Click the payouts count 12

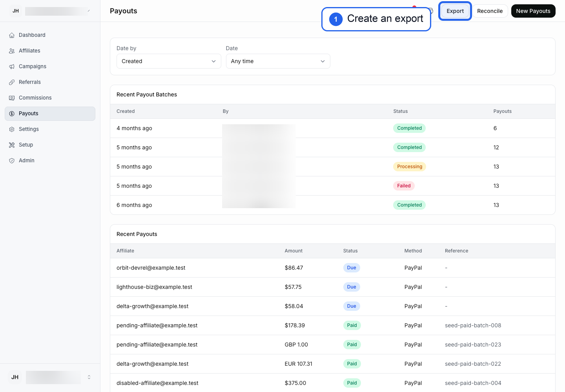pos(496,147)
